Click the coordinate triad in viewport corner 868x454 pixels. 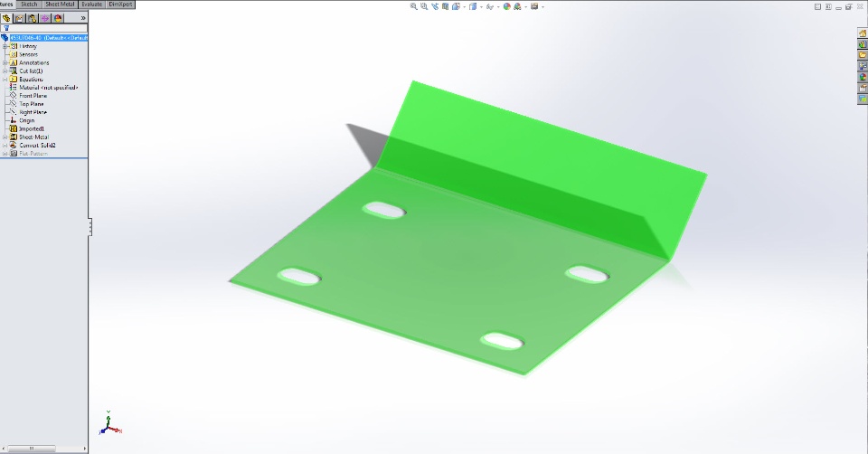[110, 423]
